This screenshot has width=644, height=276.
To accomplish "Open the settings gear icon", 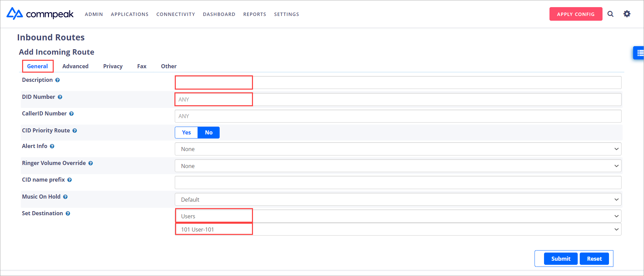I will [627, 14].
